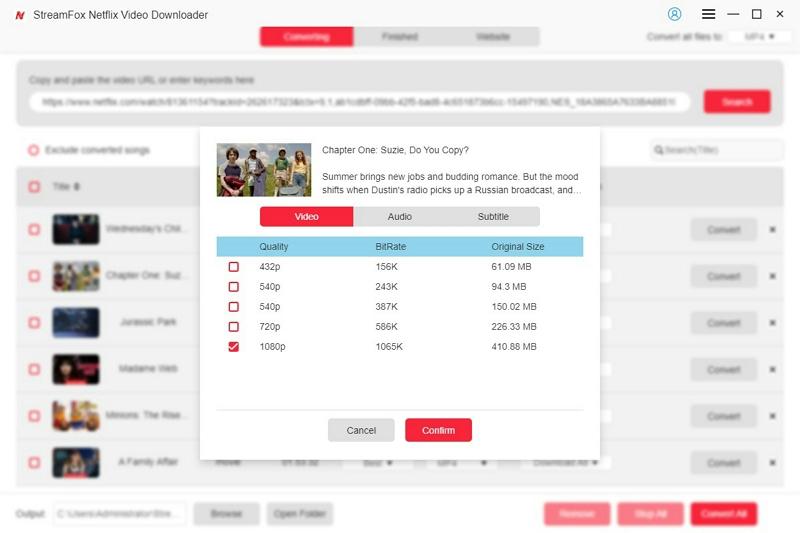Screen dimensions: 800x533
Task: Click the episode title Chapter One: Suzie
Action: tap(395, 150)
